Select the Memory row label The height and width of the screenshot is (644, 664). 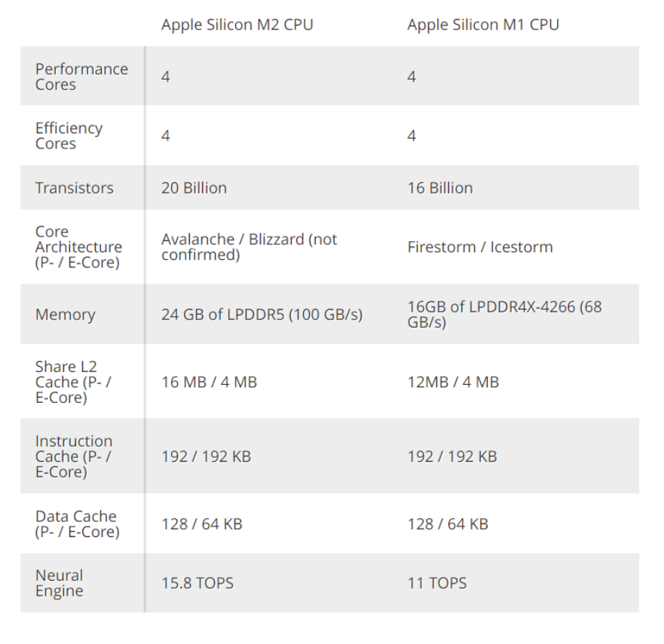[66, 315]
